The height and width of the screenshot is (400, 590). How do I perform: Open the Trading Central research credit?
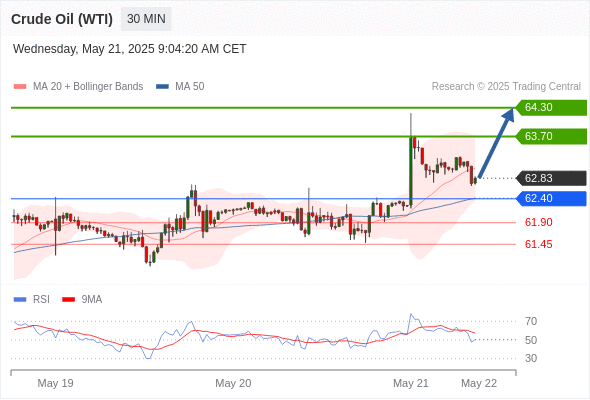506,87
